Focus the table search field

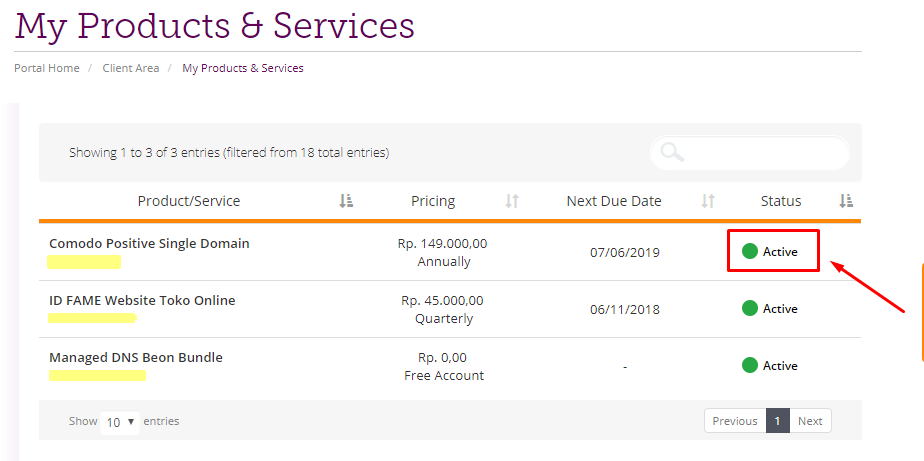750,153
